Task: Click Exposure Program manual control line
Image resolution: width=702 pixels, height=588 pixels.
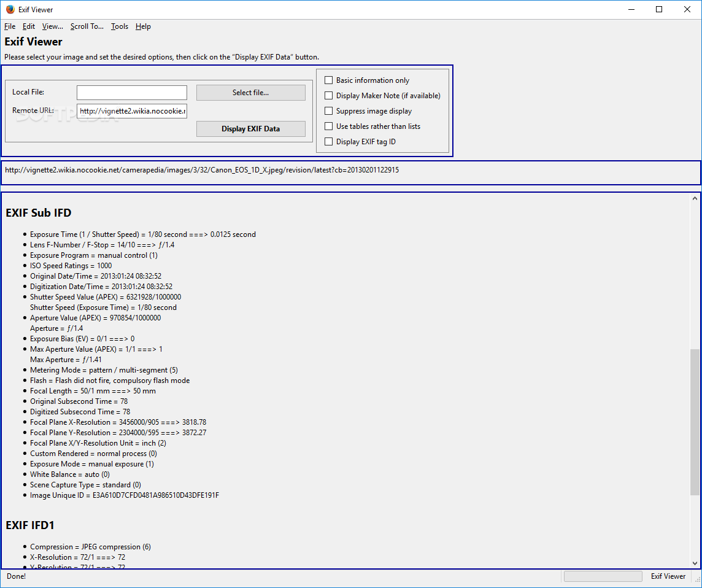Action: tap(93, 255)
